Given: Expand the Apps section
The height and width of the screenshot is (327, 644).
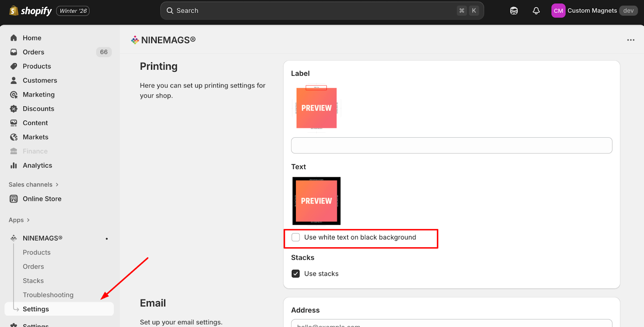Looking at the screenshot, I should pos(19,220).
